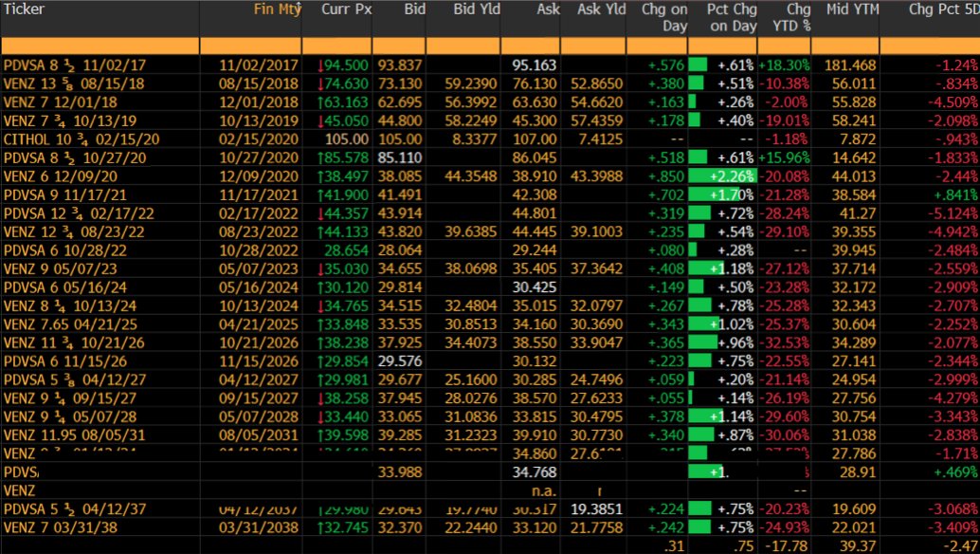Select ticker VENZ 9 05/07/23
Viewport: 980px width, 554px height.
60,268
